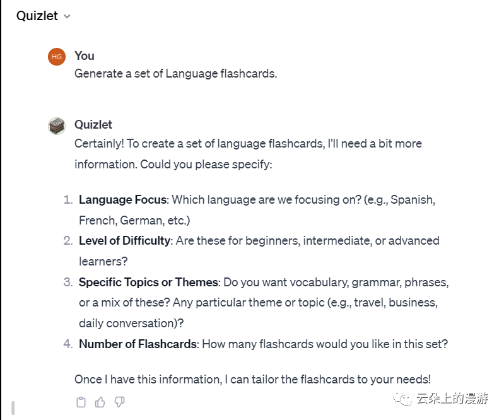Click the WeChat logo in the watermark

coord(401,399)
